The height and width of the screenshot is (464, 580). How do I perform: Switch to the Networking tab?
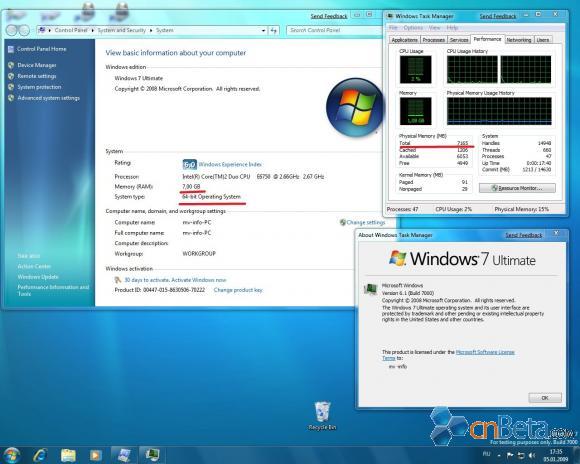coord(519,40)
